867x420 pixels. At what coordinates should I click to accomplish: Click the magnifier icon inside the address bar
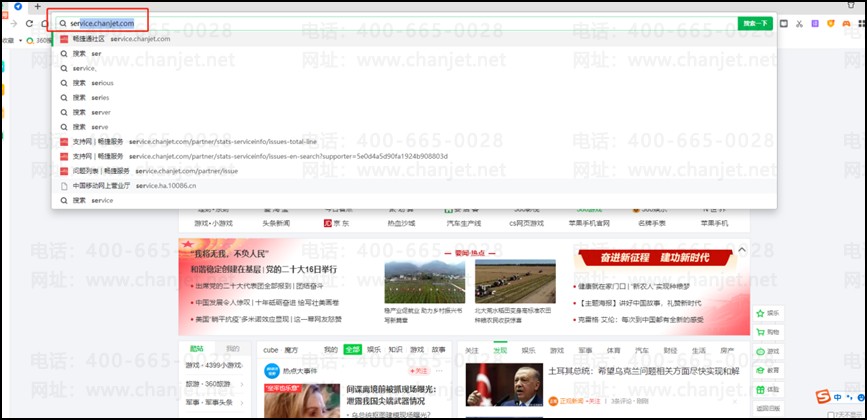pos(63,24)
